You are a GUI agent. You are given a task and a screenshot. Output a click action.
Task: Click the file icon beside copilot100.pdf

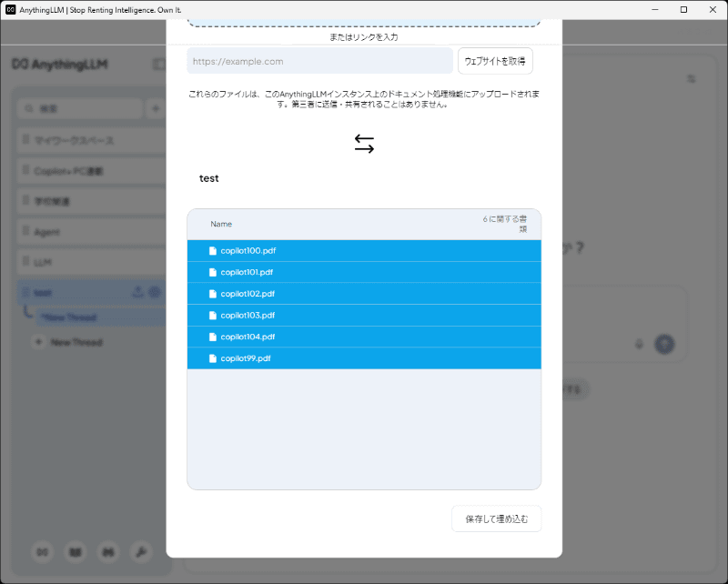click(x=213, y=251)
